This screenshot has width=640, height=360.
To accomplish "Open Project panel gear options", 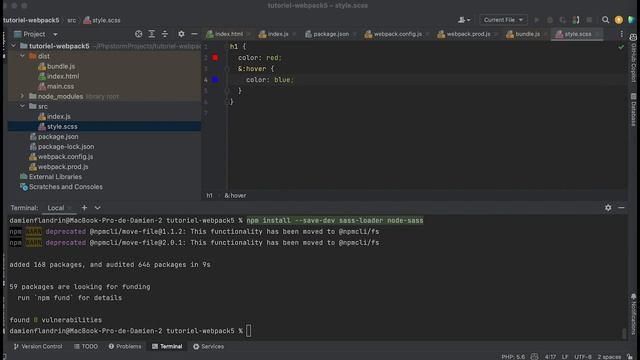I will 181,34.
